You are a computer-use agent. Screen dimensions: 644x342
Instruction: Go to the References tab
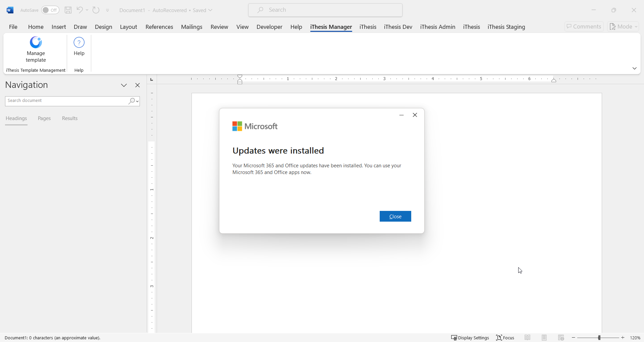pos(159,27)
